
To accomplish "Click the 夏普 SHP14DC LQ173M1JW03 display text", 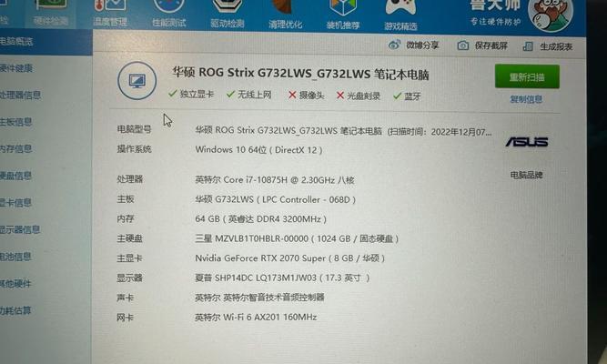I will [282, 278].
